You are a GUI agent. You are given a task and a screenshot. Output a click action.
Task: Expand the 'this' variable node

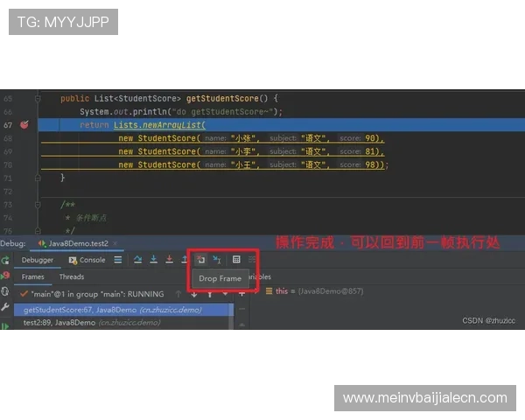(x=256, y=291)
